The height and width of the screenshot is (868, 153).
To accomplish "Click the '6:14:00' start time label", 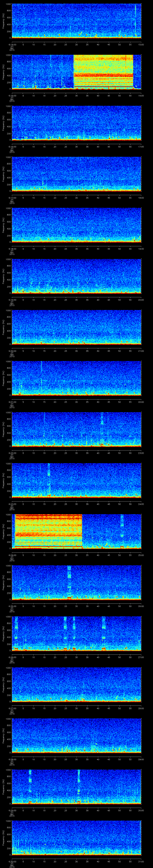I will pyautogui.click(x=12, y=44).
